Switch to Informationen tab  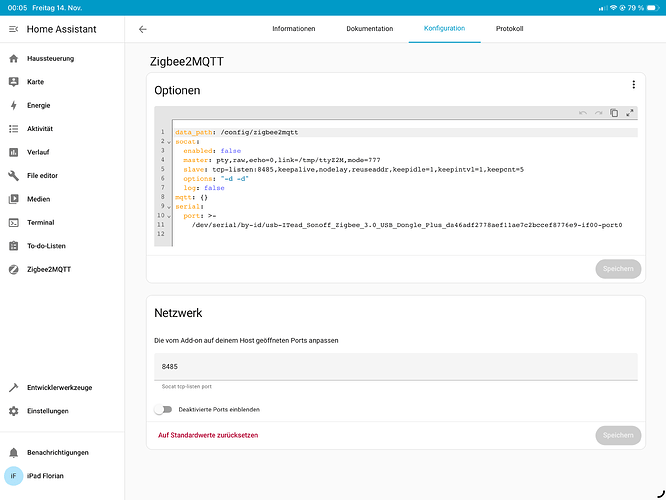(x=294, y=29)
